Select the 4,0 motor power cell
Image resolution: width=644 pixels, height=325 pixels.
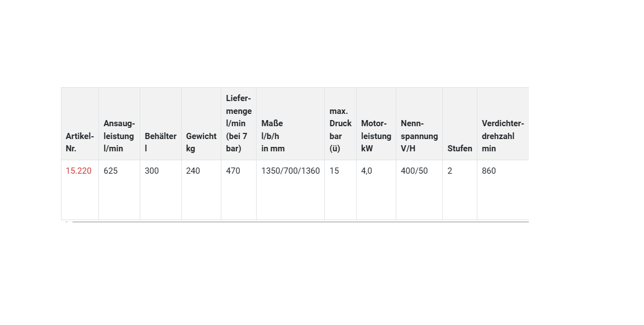(x=367, y=171)
